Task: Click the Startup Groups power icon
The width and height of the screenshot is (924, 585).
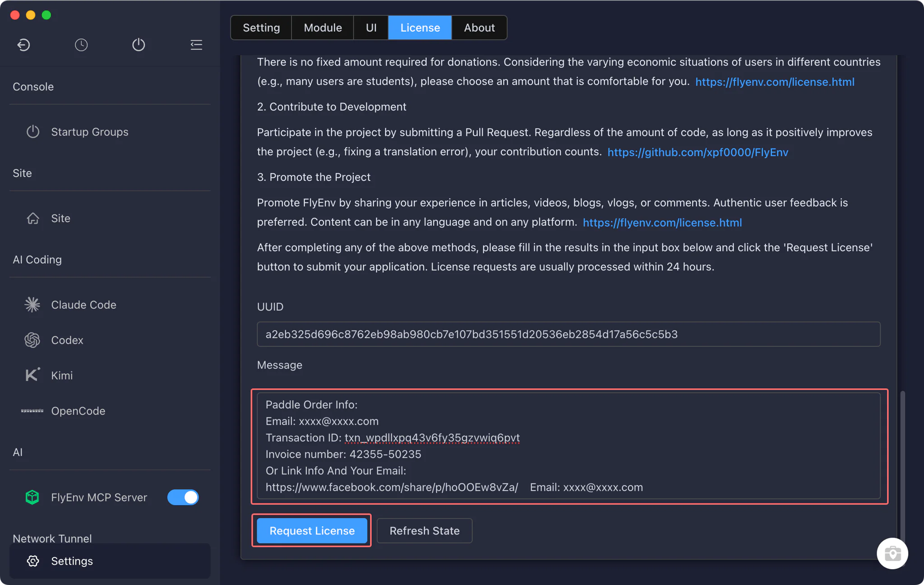Action: click(32, 132)
